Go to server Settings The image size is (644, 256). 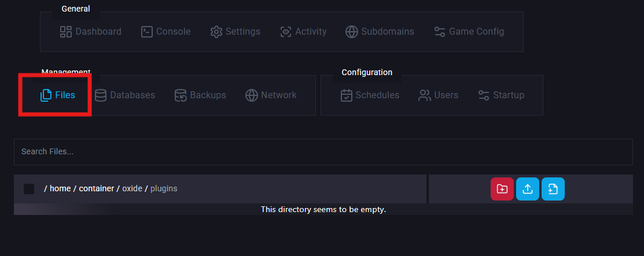(235, 32)
